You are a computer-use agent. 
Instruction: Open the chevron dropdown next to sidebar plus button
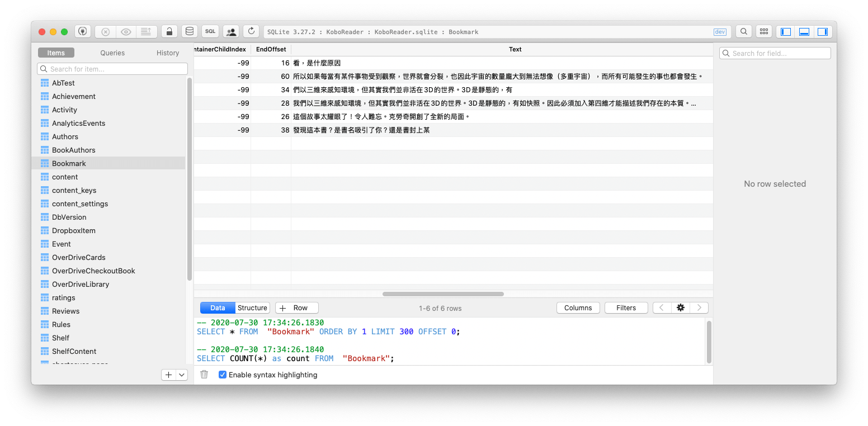click(181, 375)
